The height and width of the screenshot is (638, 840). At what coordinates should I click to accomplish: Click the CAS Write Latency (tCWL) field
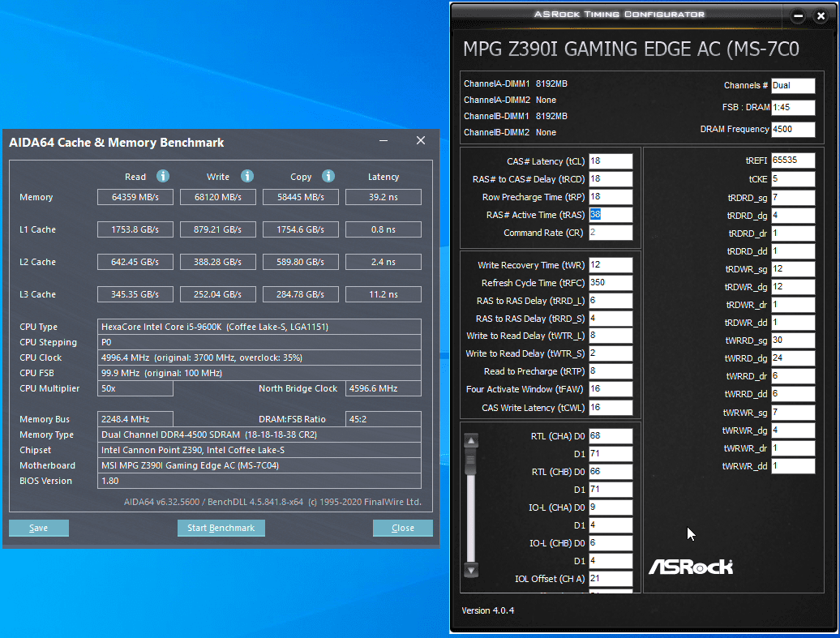(x=611, y=407)
